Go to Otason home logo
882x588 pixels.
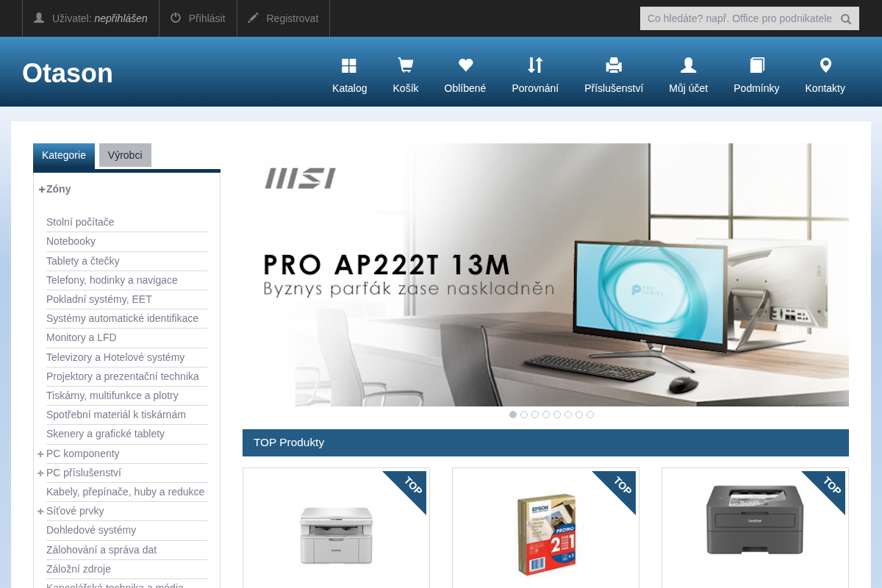click(x=68, y=73)
